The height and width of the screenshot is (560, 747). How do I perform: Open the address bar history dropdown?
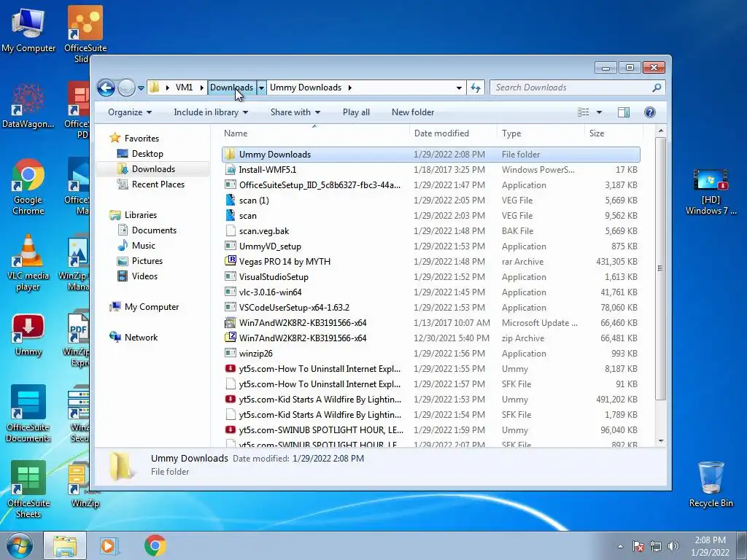click(x=459, y=87)
